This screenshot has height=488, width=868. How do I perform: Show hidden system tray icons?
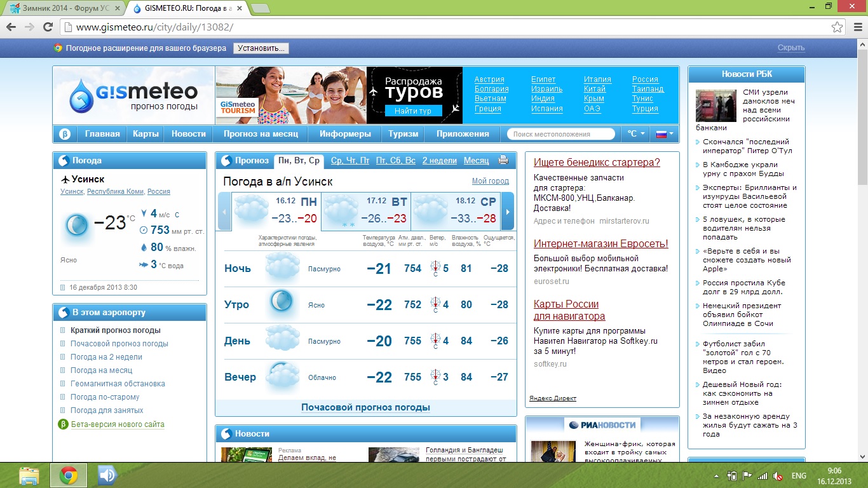point(717,476)
